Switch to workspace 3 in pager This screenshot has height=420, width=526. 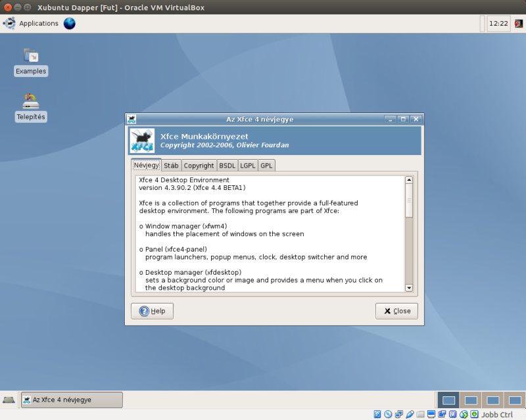tap(492, 400)
